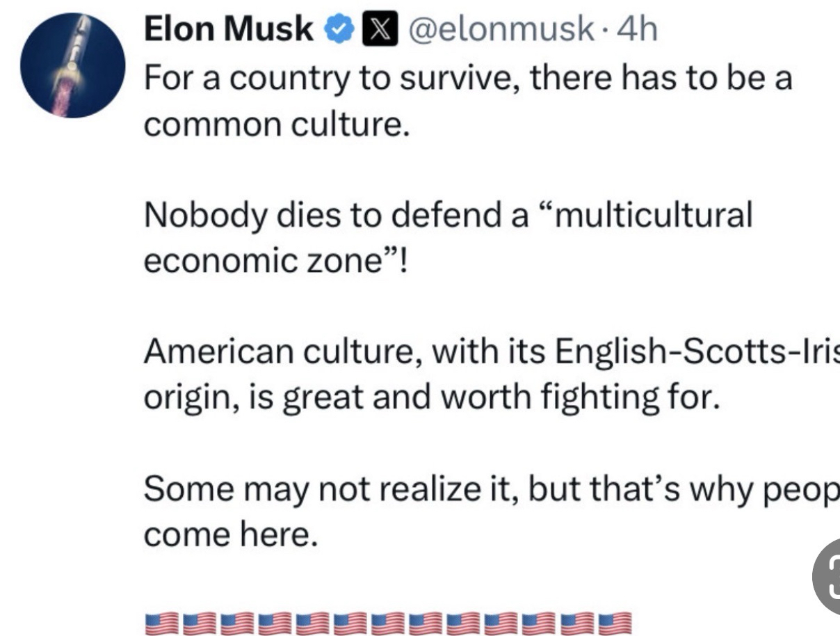Click the "For a country to survive" line
840x636 pixels.
coord(467,79)
